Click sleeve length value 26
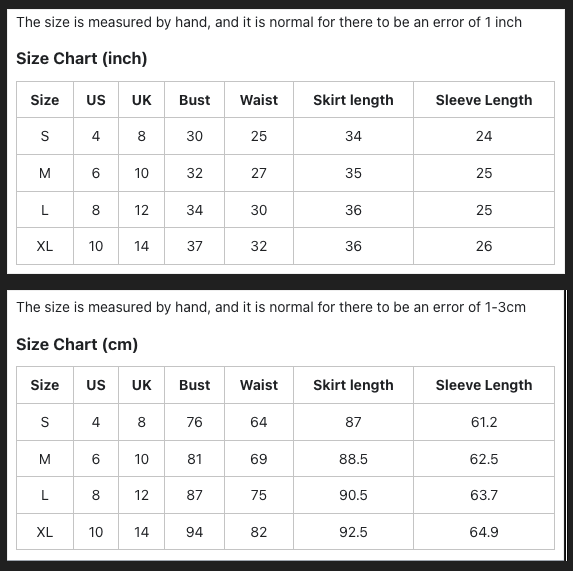573x571 pixels. (x=484, y=246)
